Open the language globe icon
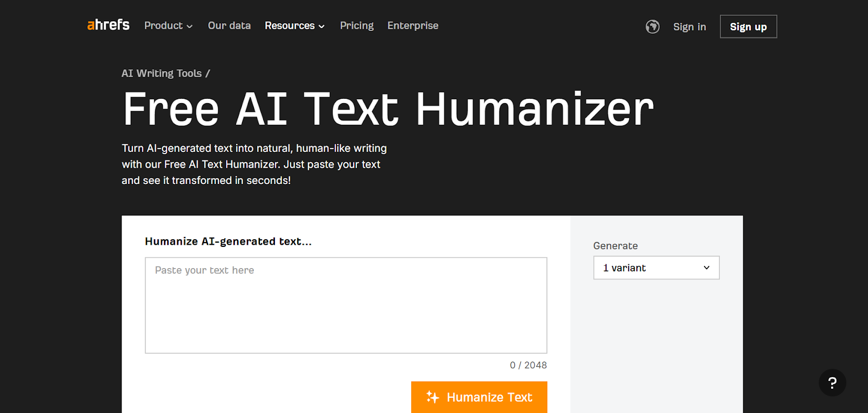 coord(653,27)
